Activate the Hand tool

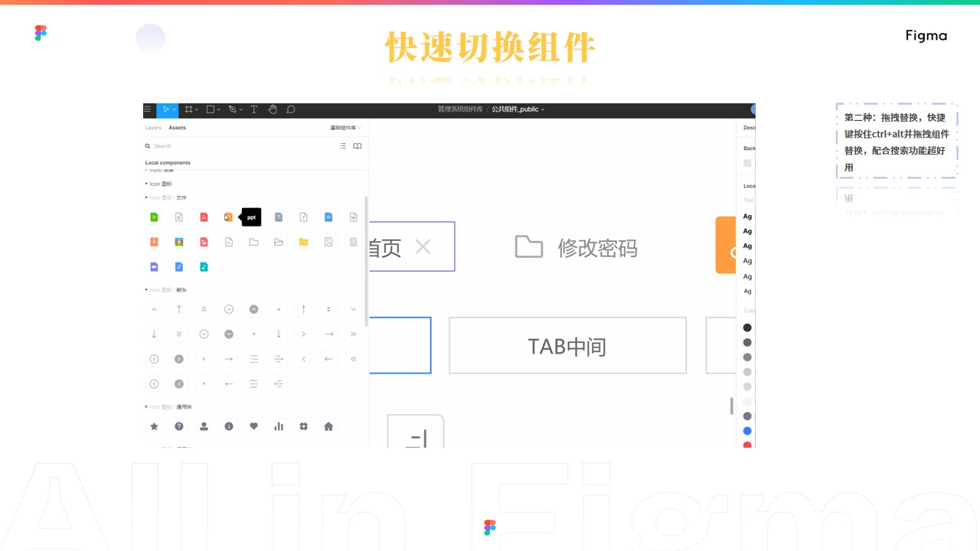pos(273,109)
